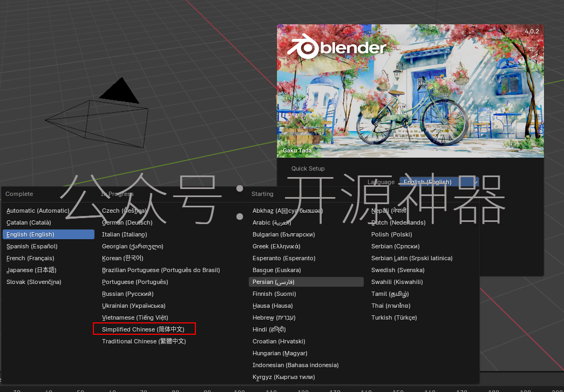Select the Hindi language entry
Screen dimensions: 564x392
(x=306, y=329)
